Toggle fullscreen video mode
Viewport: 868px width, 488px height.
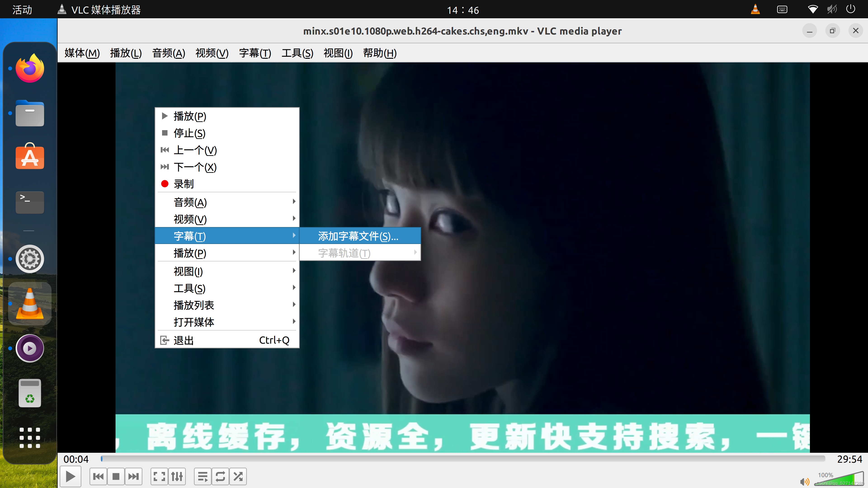(159, 476)
